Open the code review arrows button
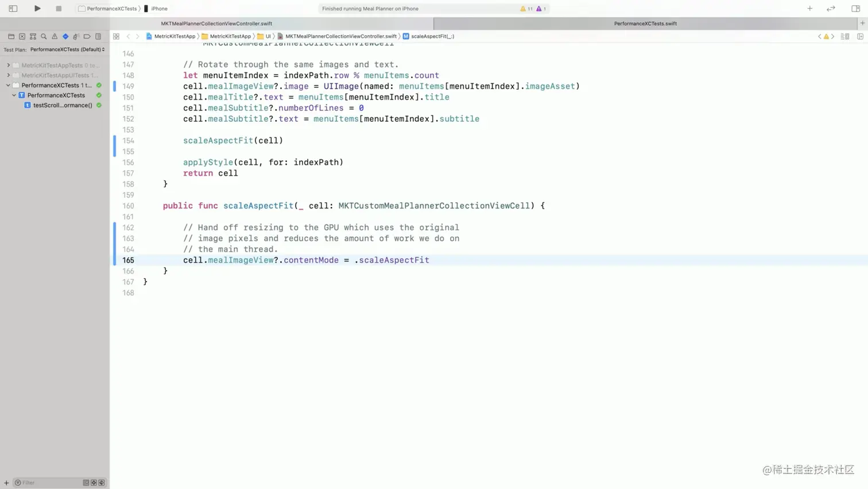This screenshot has width=868, height=489. [831, 9]
